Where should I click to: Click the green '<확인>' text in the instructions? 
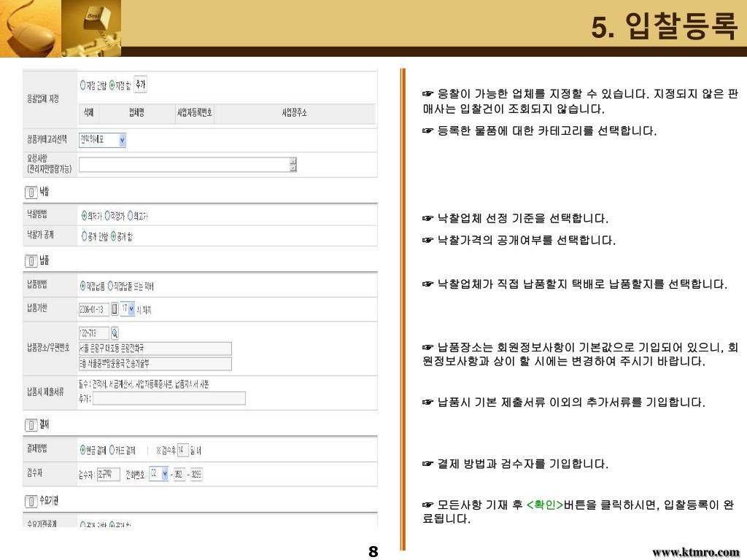(544, 505)
